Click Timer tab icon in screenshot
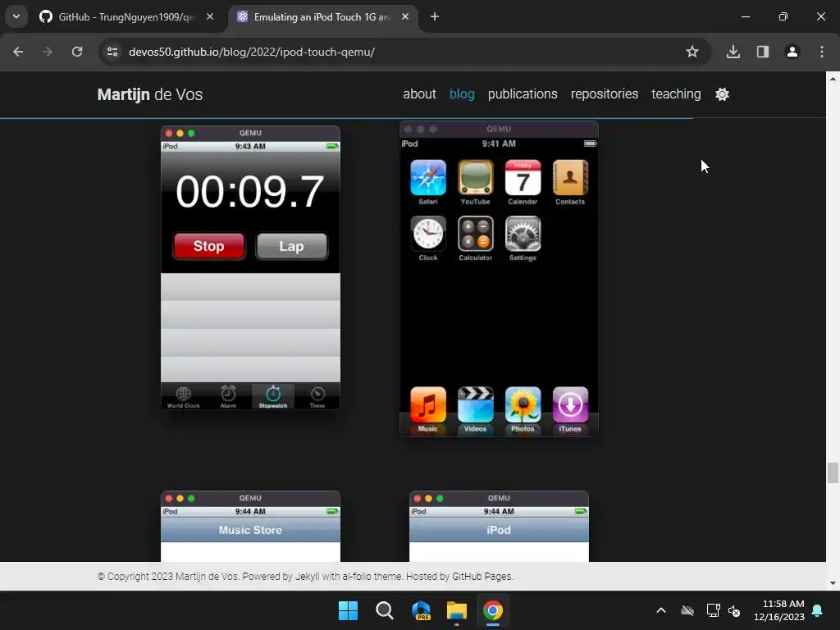 pos(317,397)
